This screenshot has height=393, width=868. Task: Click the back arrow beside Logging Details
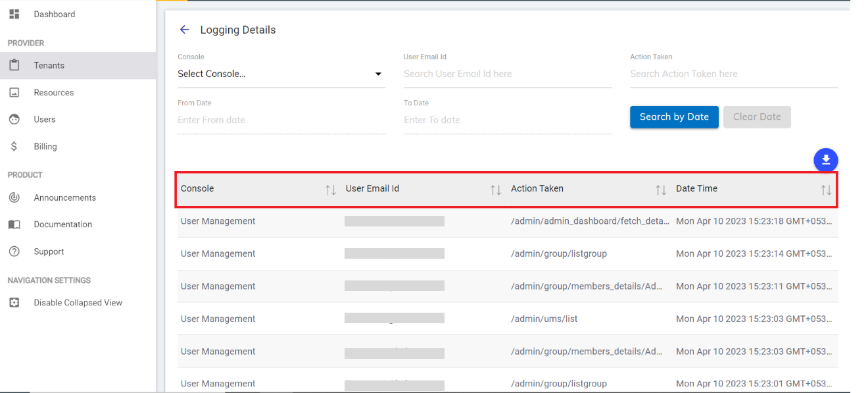(x=184, y=29)
